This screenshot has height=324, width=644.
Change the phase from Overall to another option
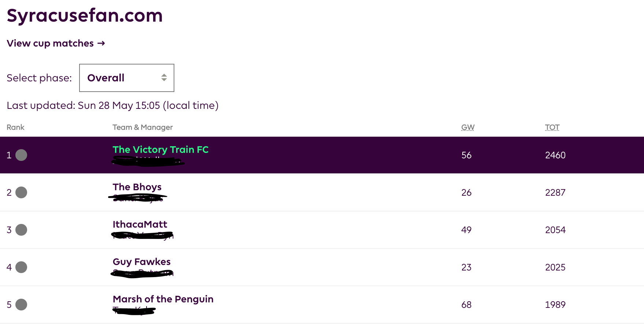(x=126, y=78)
